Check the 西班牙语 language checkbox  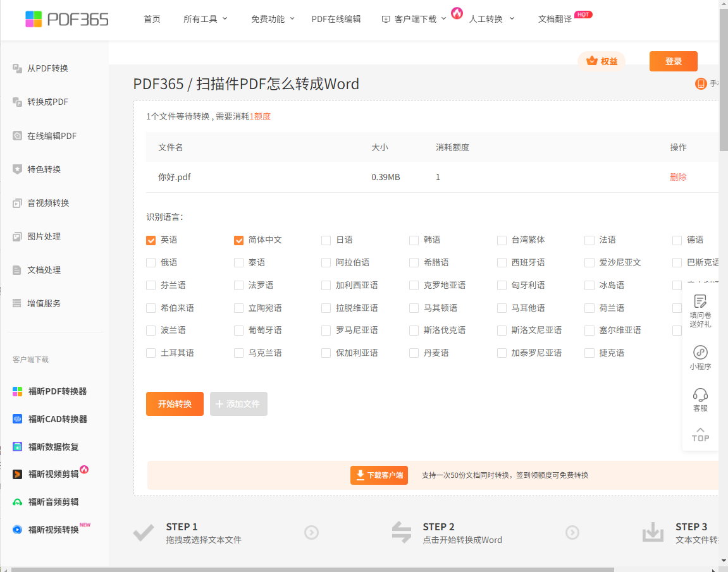(502, 263)
